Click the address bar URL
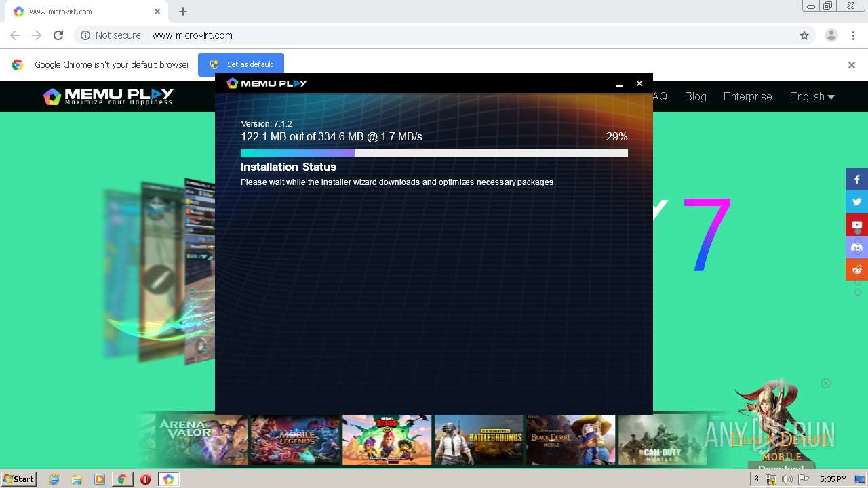Viewport: 868px width, 488px height. [192, 35]
